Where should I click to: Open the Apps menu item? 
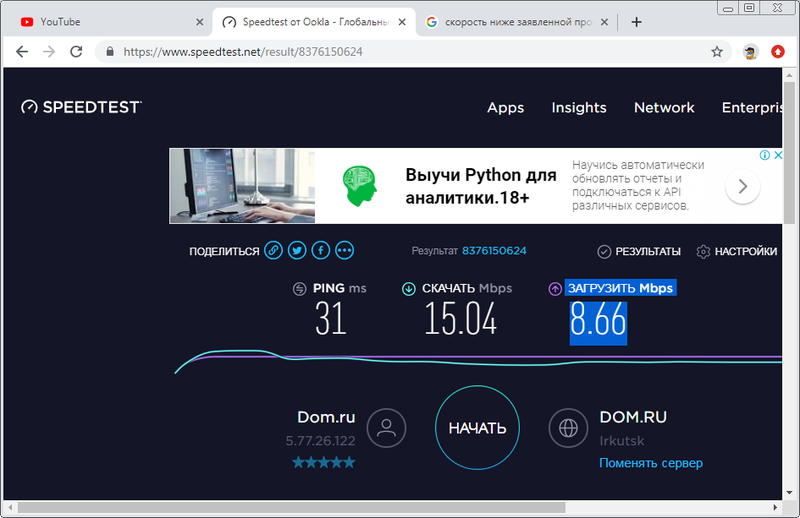505,107
